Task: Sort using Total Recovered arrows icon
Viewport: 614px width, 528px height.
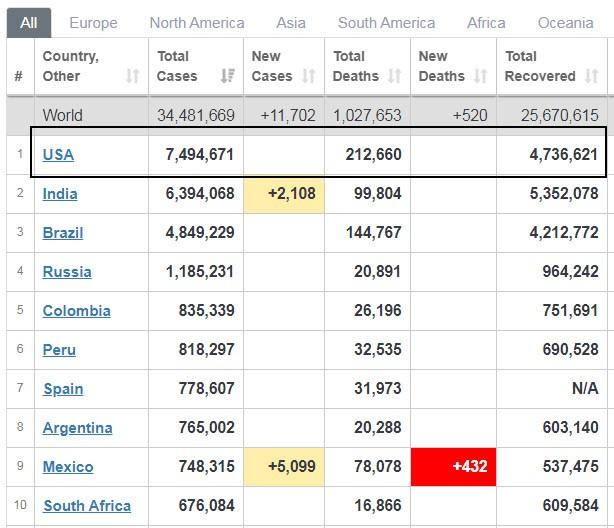Action: 590,76
